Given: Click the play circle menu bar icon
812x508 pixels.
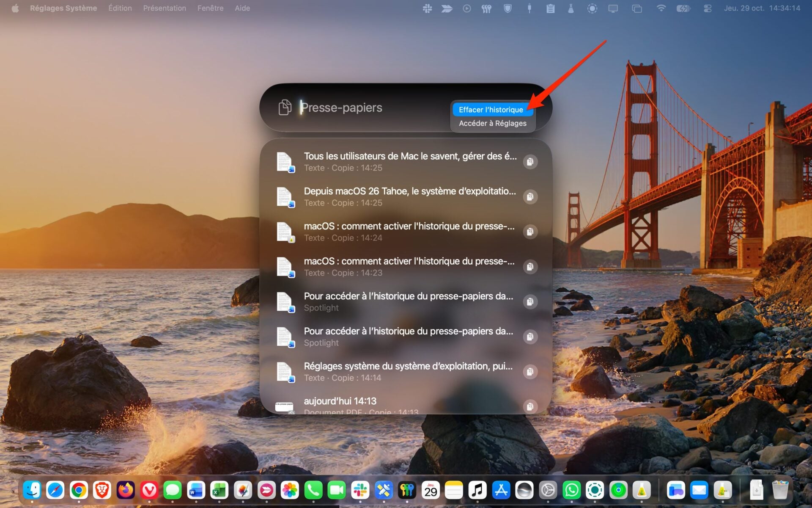Looking at the screenshot, I should [x=467, y=8].
